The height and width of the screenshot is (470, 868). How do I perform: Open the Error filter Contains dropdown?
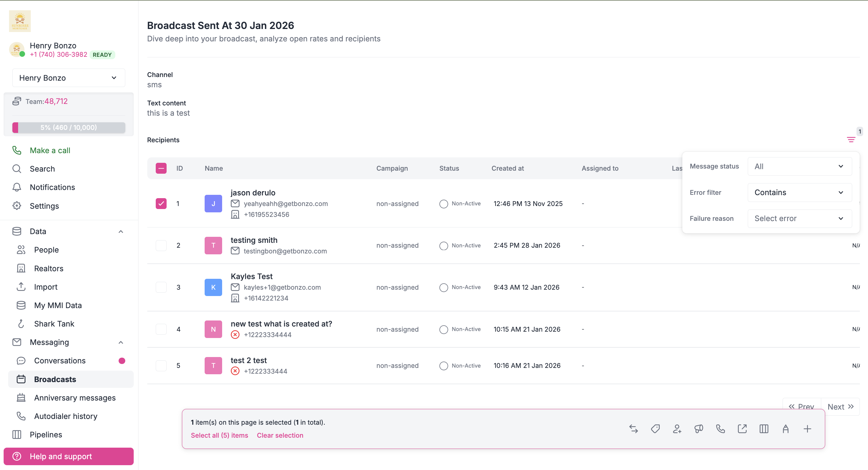click(799, 192)
